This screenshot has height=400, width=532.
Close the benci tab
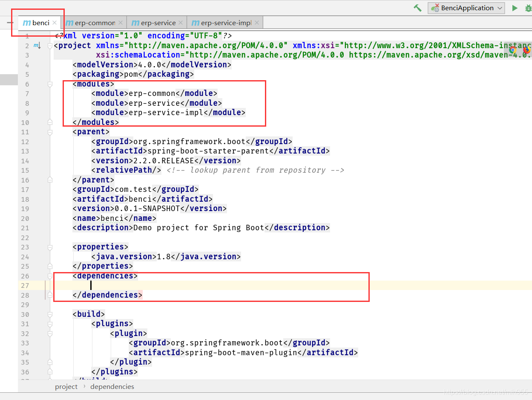pyautogui.click(x=55, y=23)
